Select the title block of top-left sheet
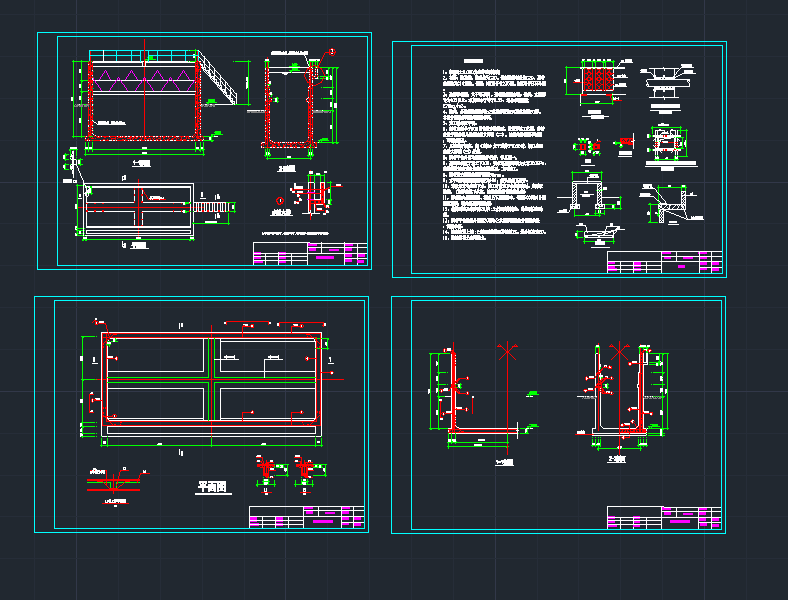788x600 pixels. point(309,254)
